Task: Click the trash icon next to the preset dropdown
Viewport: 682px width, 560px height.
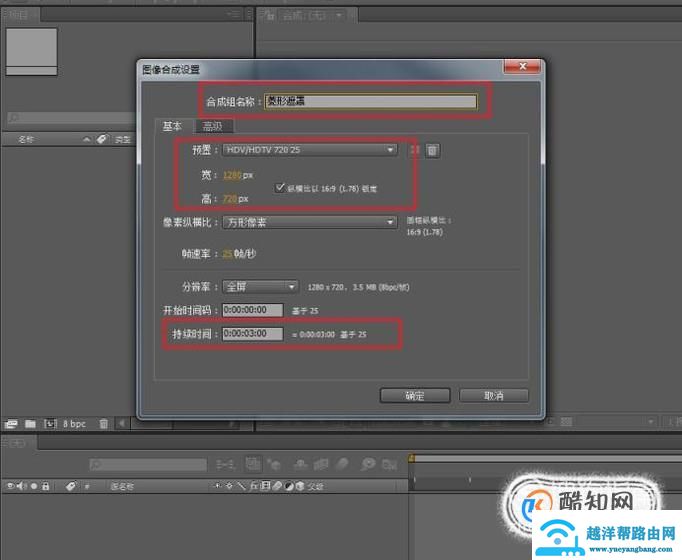Action: (x=432, y=150)
